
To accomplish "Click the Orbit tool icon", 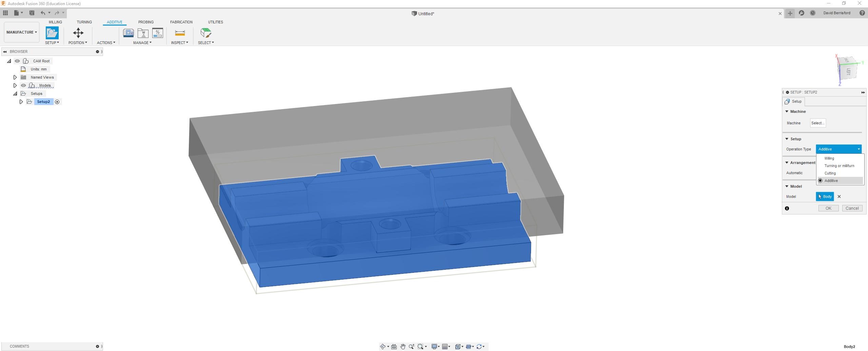I will point(383,347).
